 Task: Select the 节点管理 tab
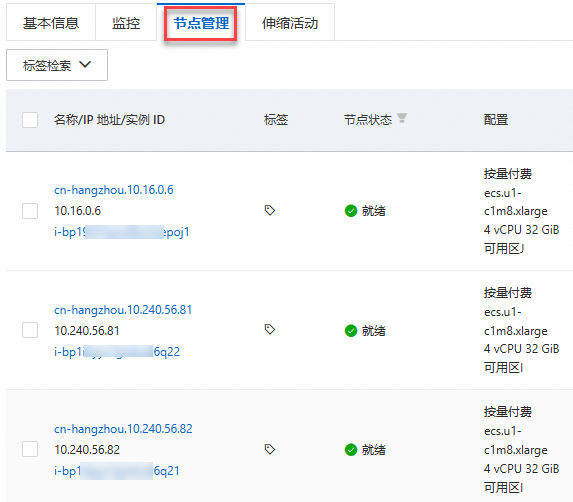point(201,23)
